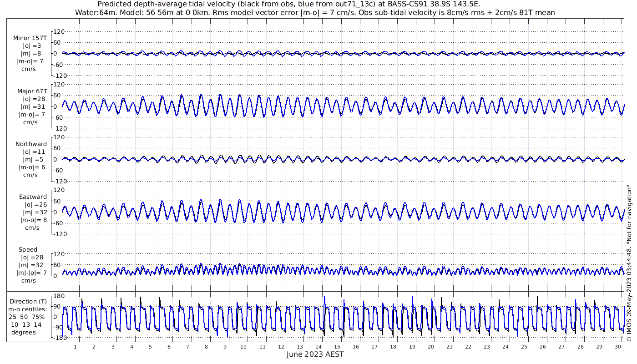Click the '25 50 75%' centile header
637x364 pixels.
(28, 317)
